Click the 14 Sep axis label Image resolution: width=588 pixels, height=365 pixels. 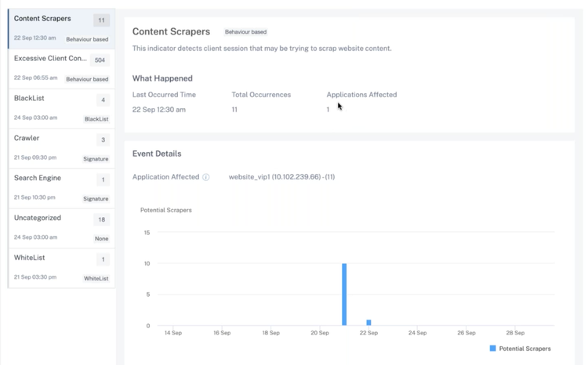[173, 333]
